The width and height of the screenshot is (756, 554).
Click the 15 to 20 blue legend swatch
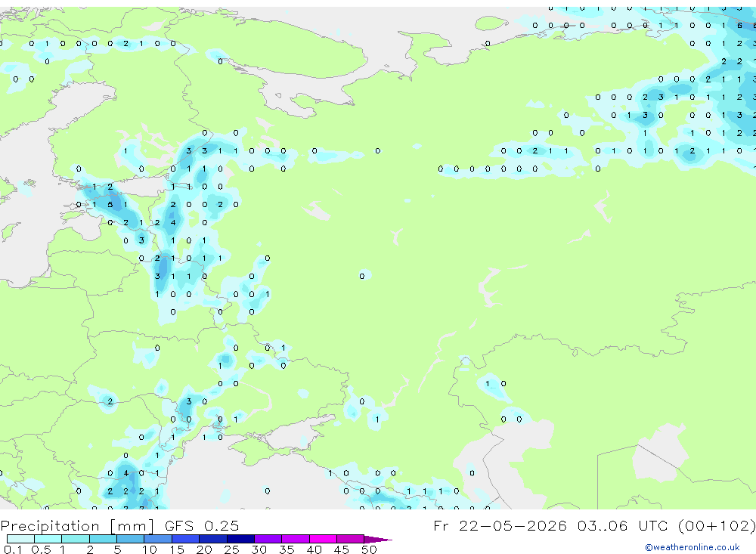point(185,539)
